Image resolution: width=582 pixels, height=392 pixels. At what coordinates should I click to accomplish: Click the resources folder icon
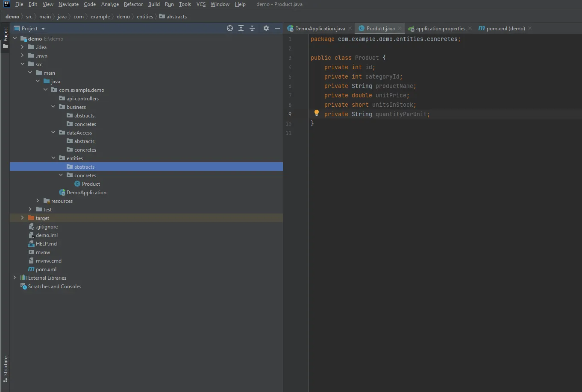[47, 201]
